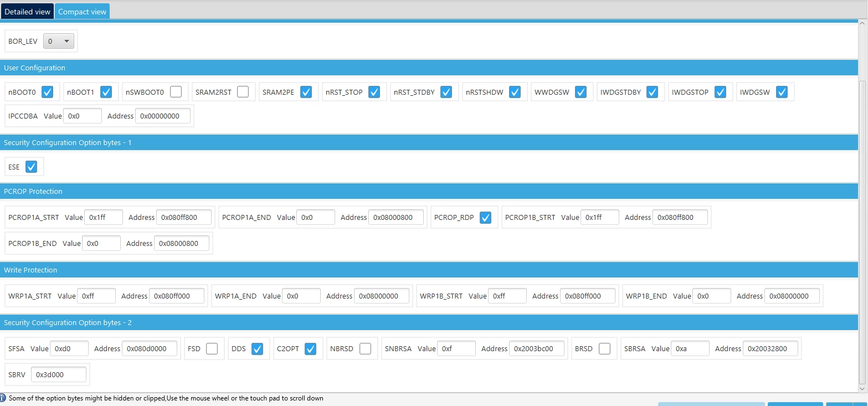Edit the SFSA address field
Image resolution: width=868 pixels, height=406 pixels.
point(150,348)
